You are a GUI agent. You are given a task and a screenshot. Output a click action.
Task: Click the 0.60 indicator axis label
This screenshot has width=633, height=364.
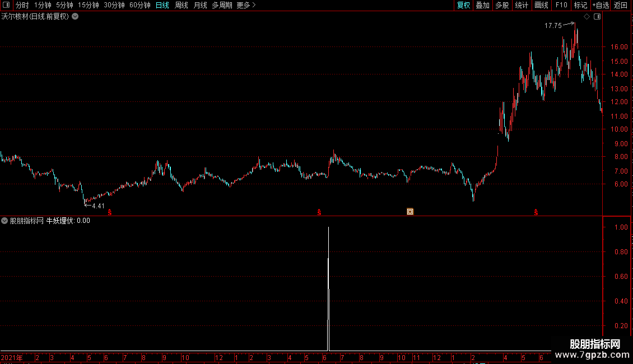pyautogui.click(x=621, y=277)
